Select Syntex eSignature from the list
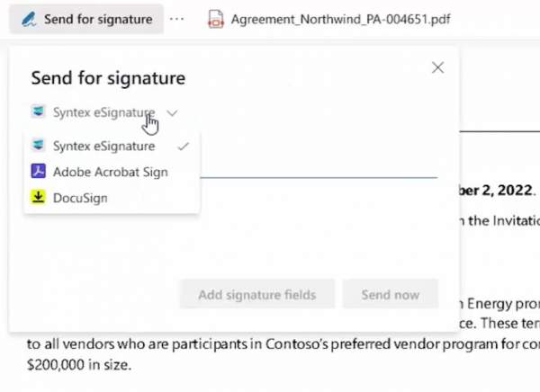The width and height of the screenshot is (540, 392). tap(103, 146)
